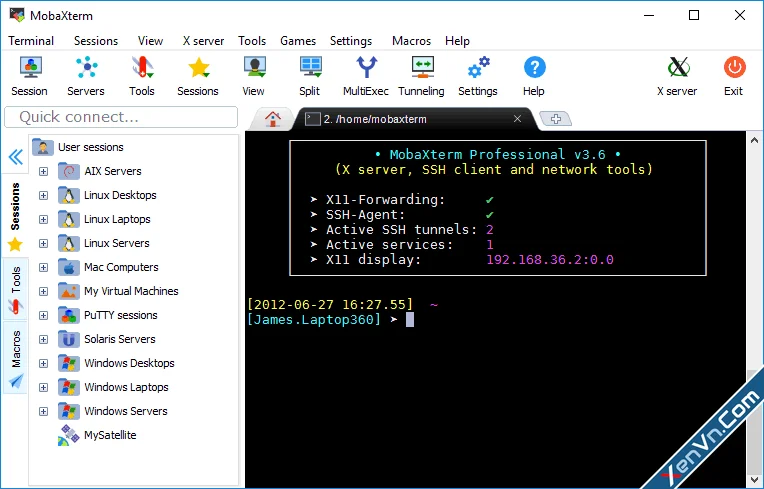This screenshot has height=489, width=764.
Task: Click the home tab icon
Action: coord(272,118)
